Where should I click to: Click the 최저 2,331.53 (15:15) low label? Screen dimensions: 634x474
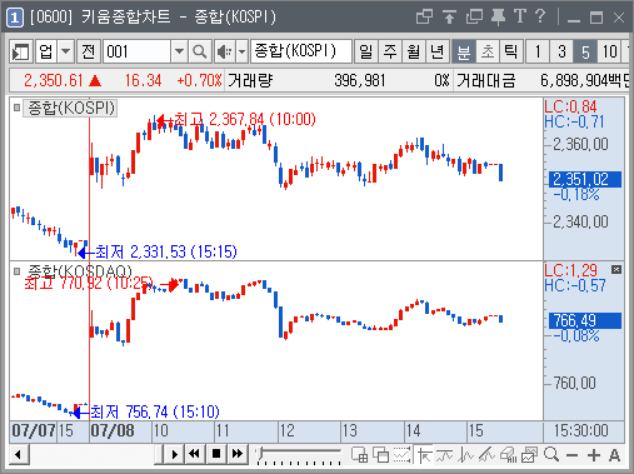(x=166, y=252)
